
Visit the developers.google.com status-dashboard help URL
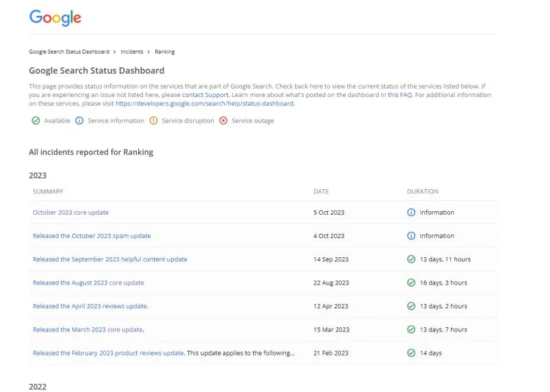204,104
